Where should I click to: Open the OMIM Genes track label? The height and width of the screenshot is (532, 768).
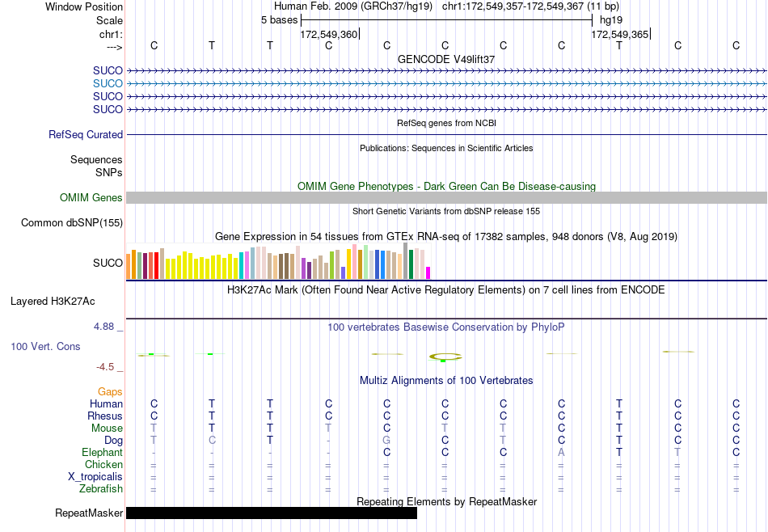point(91,197)
